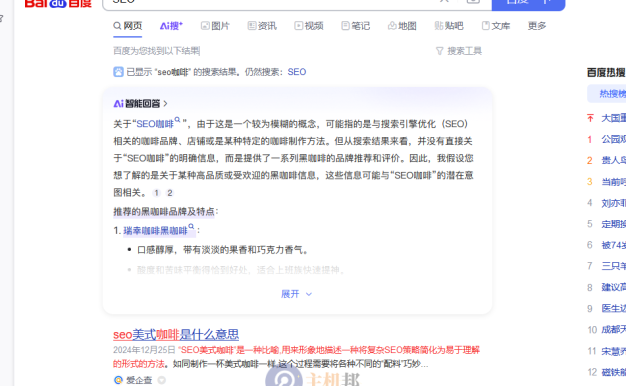Click magnifier icon after SEO咖啡 keyword
Viewport: 626px width, 386px height.
coord(178,120)
